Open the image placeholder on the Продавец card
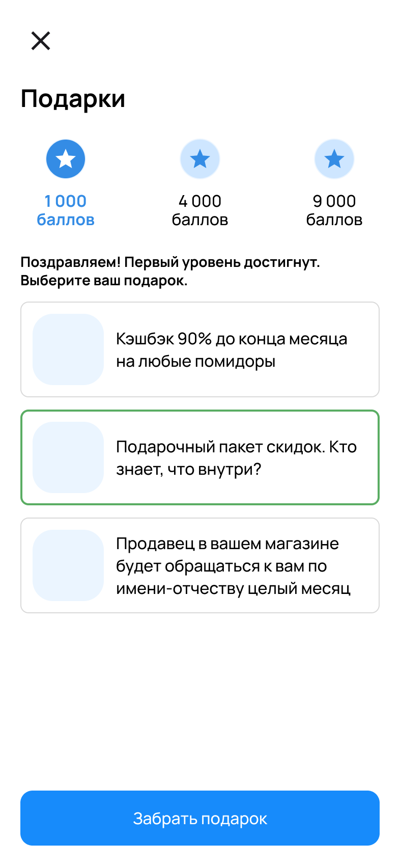This screenshot has width=400, height=868. 68,565
